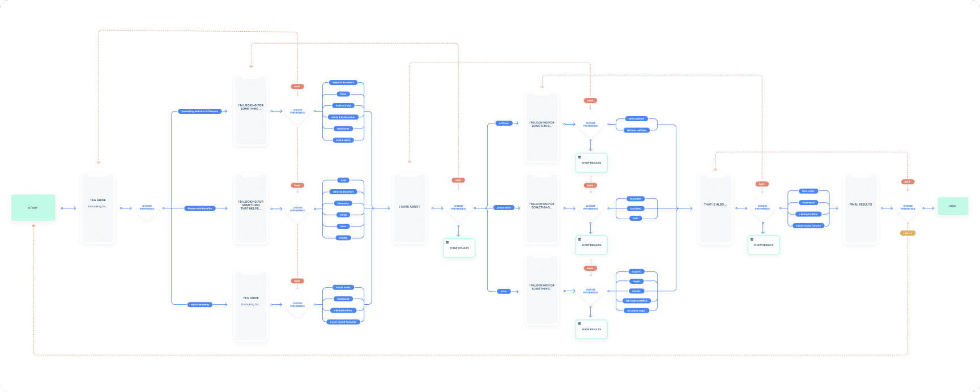Image resolution: width=980 pixels, height=392 pixels.
Task: Click SHOW RESULTS box below I CARE ABOUT decision
Action: tap(459, 248)
